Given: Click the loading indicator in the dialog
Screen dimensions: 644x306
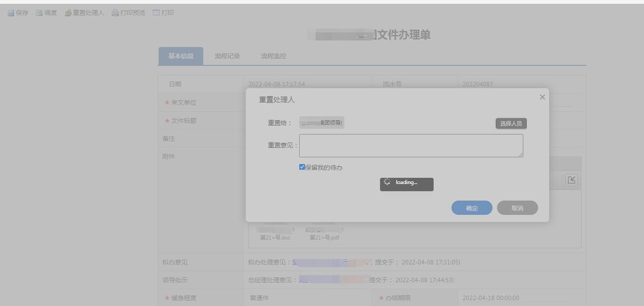Looking at the screenshot, I should point(407,184).
